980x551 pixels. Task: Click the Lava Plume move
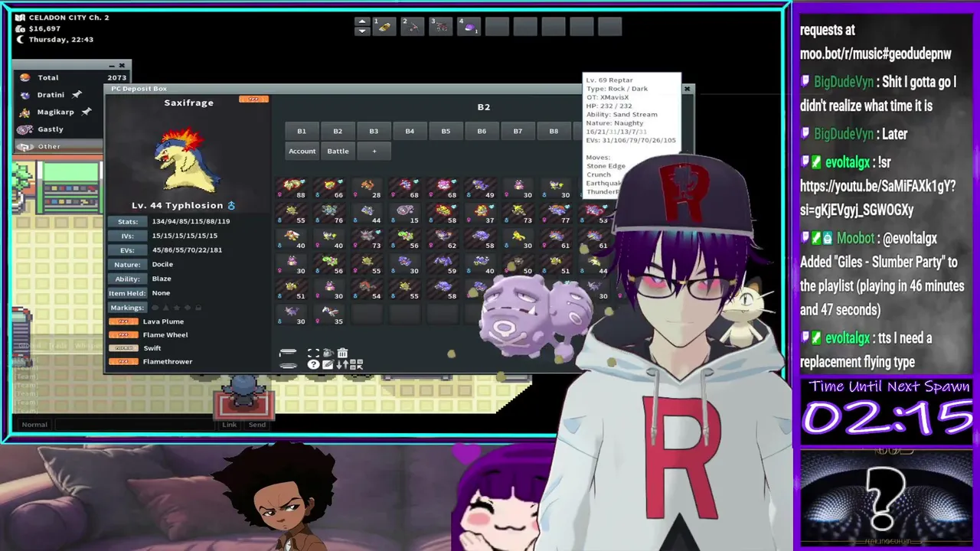(163, 321)
